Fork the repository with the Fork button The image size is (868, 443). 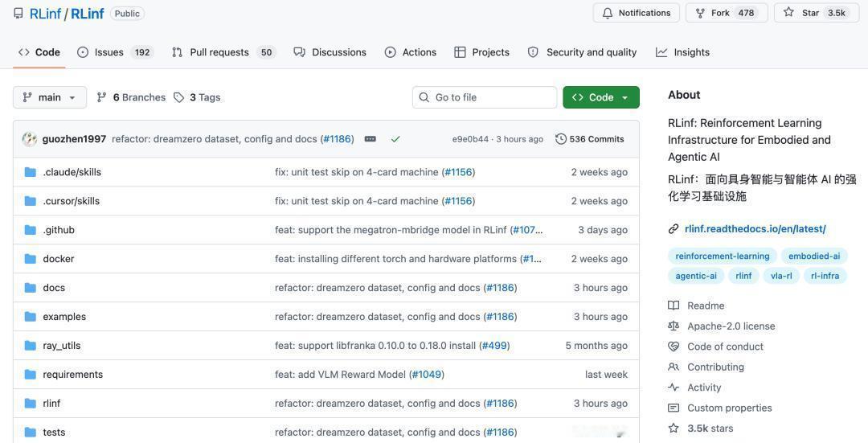(727, 13)
